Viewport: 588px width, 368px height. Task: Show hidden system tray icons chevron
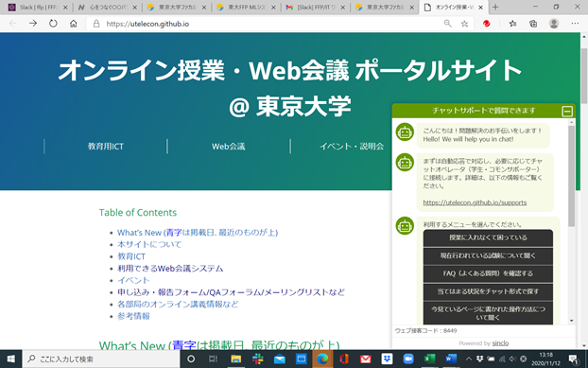[469, 359]
